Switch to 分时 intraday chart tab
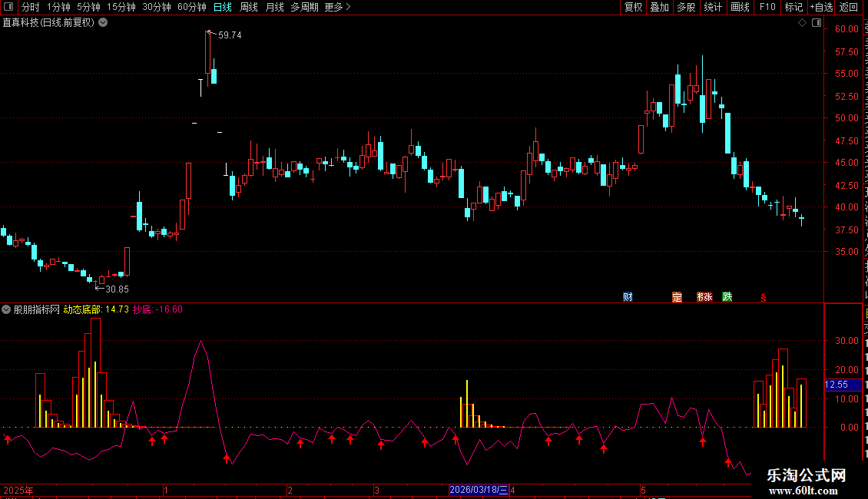The width and height of the screenshot is (868, 499). click(31, 7)
